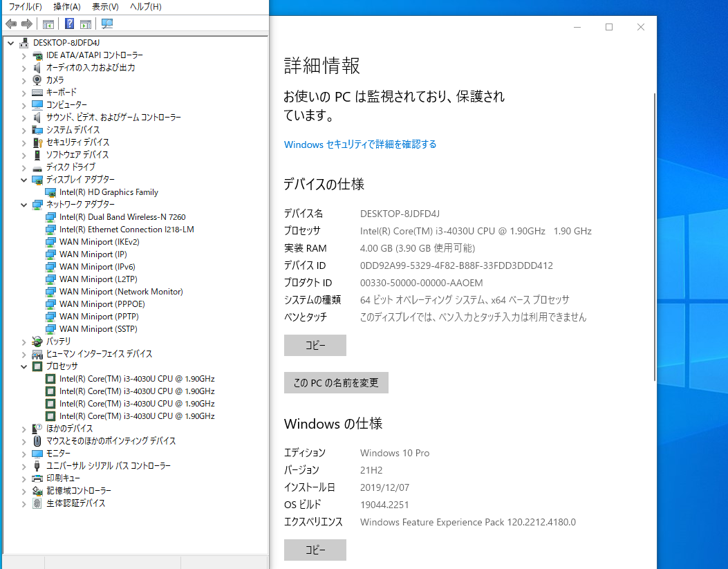Click OS build value 19044.2251
Screen dimensions: 728x569
coord(384,505)
